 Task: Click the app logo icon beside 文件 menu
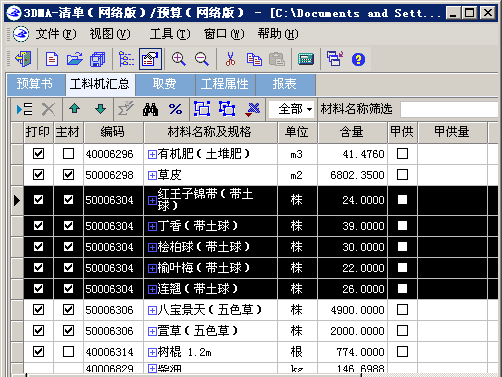[21, 34]
